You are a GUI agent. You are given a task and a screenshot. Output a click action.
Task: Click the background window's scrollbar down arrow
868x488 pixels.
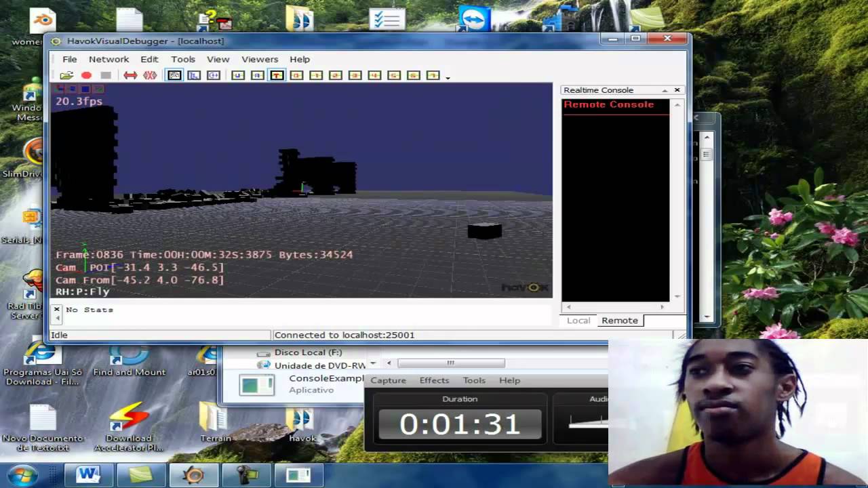tap(707, 317)
